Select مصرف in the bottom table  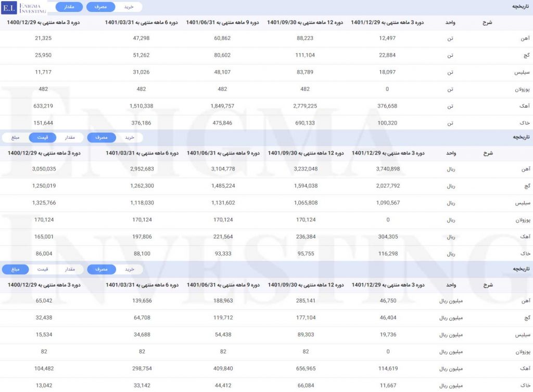(101, 269)
